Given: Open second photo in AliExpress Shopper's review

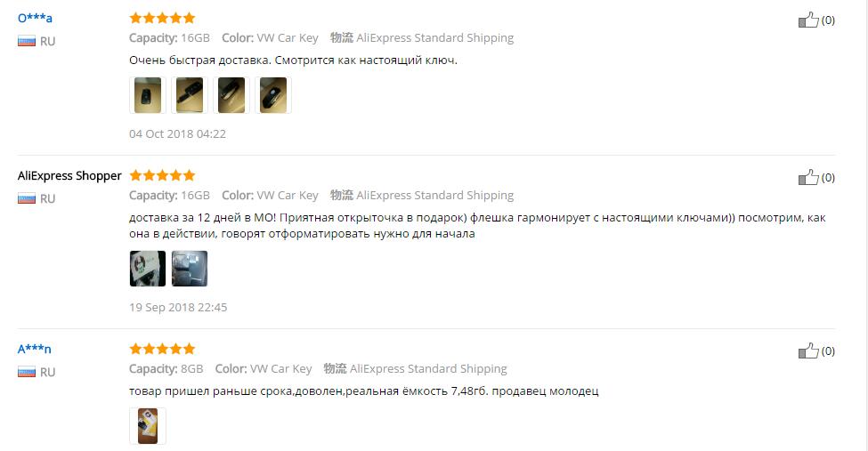Looking at the screenshot, I should [190, 269].
